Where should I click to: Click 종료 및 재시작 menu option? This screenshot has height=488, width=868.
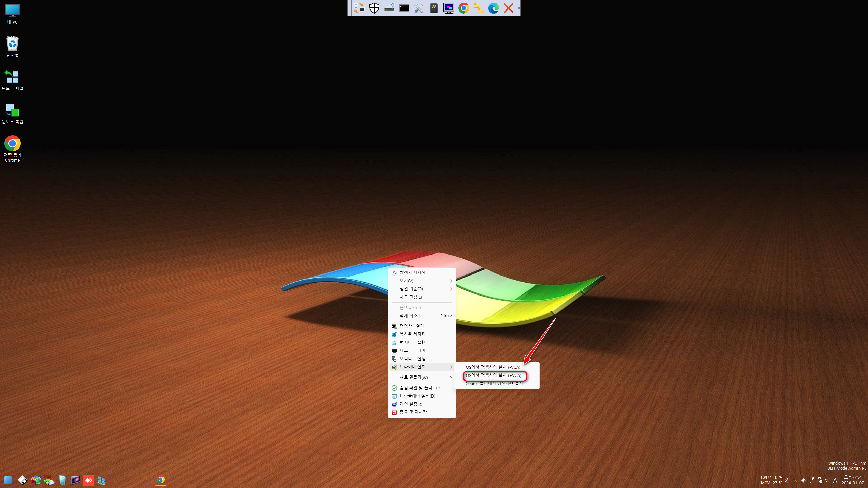(x=413, y=412)
